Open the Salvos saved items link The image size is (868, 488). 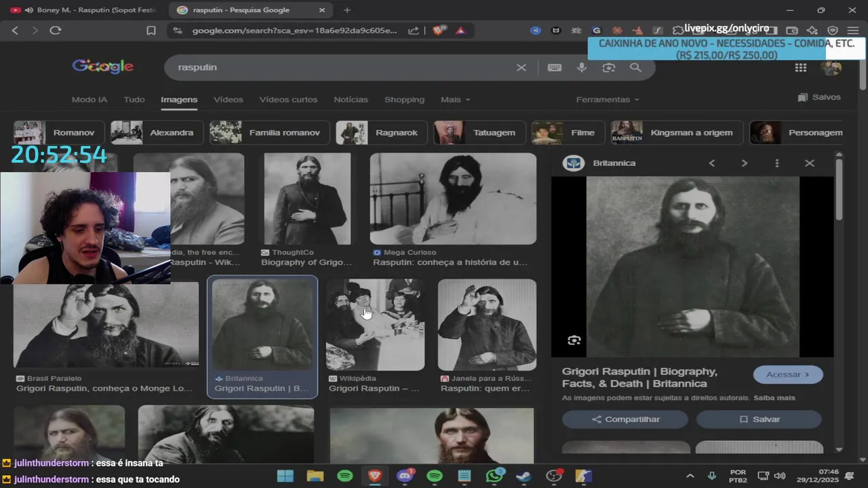point(819,98)
